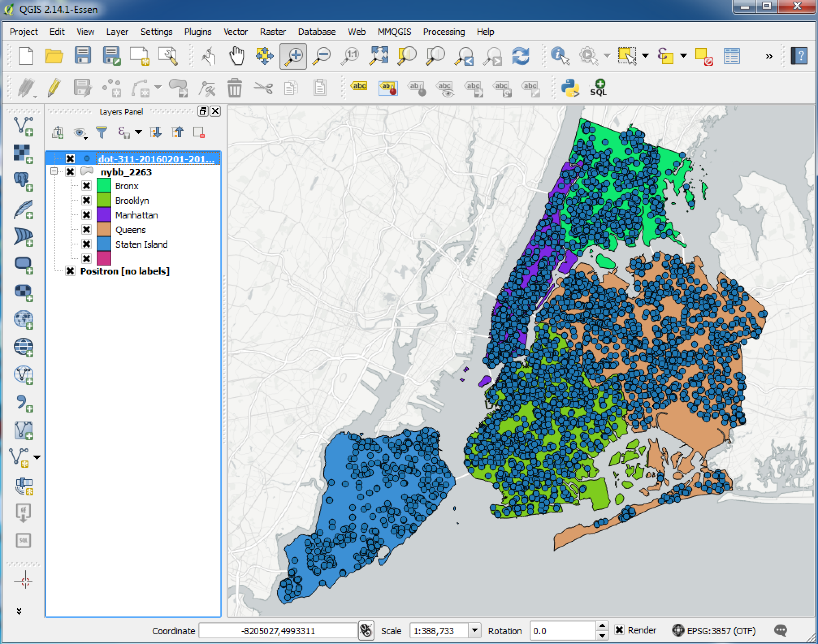Image resolution: width=818 pixels, height=644 pixels.
Task: Open the Vector menu
Action: point(236,32)
